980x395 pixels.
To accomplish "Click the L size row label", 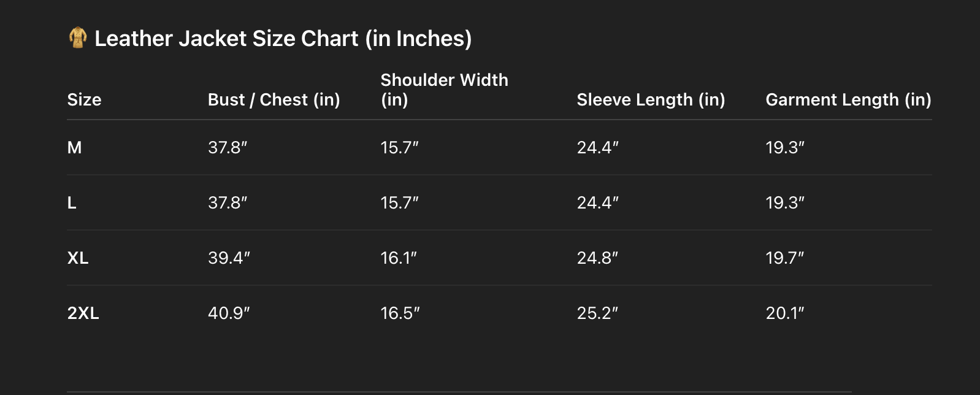I will click(72, 203).
